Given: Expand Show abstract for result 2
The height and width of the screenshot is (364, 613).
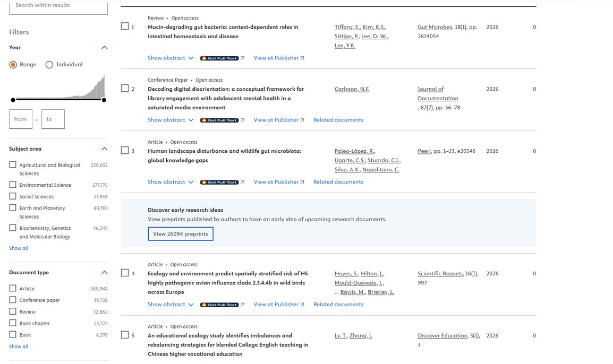Looking at the screenshot, I should coord(170,120).
